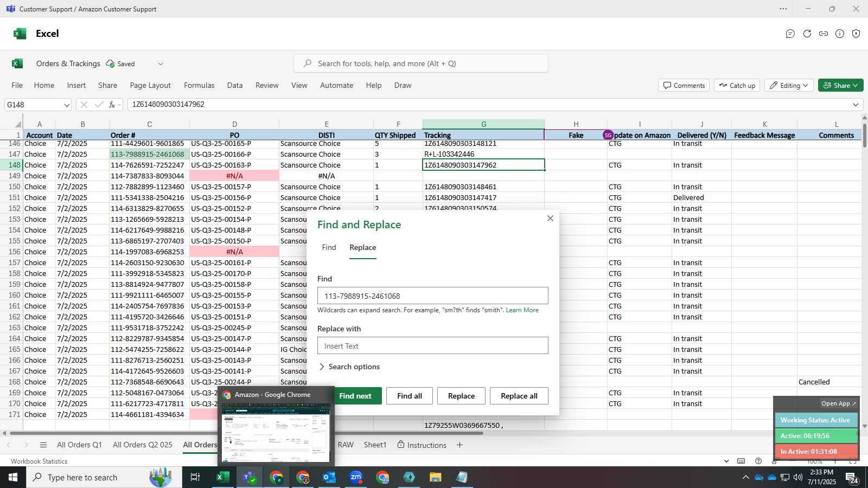
Task: Open File Explorer from the taskbar
Action: click(436, 477)
